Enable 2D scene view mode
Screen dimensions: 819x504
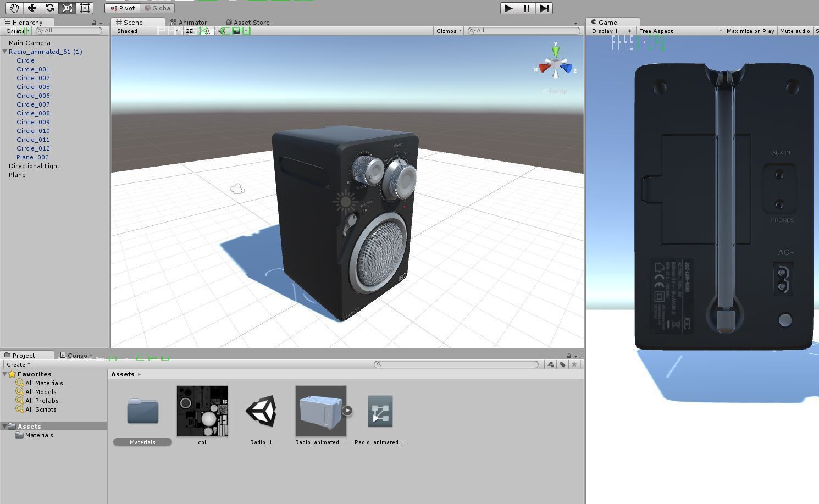coord(190,31)
